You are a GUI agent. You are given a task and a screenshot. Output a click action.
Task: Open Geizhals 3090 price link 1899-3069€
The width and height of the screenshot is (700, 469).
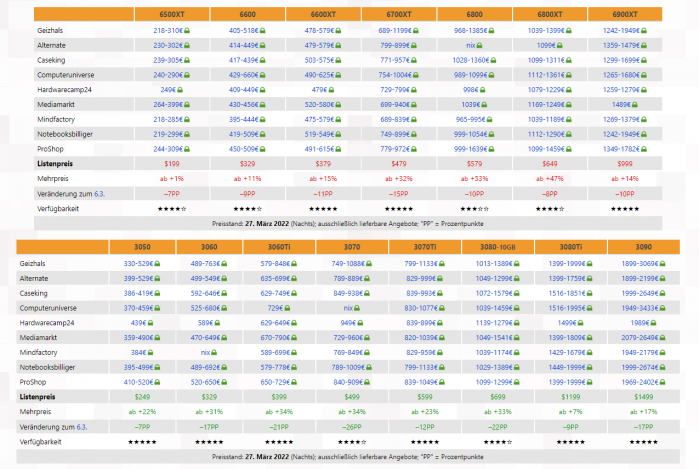[641, 264]
